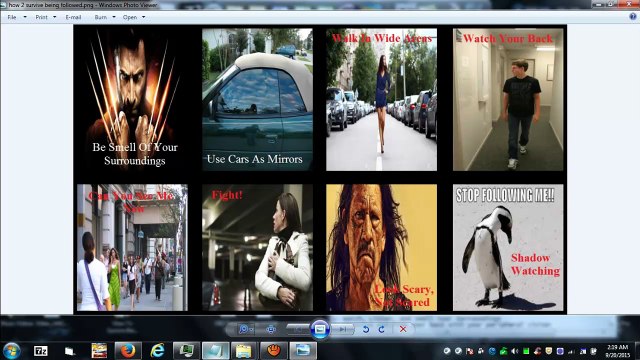Screen dimensions: 640x360
Task: Open the pinned comic-style image app icon
Action: click(x=99, y=351)
